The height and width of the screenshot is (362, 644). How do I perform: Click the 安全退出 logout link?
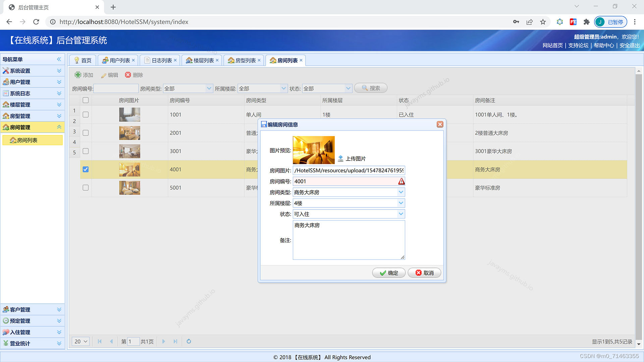[629, 45]
